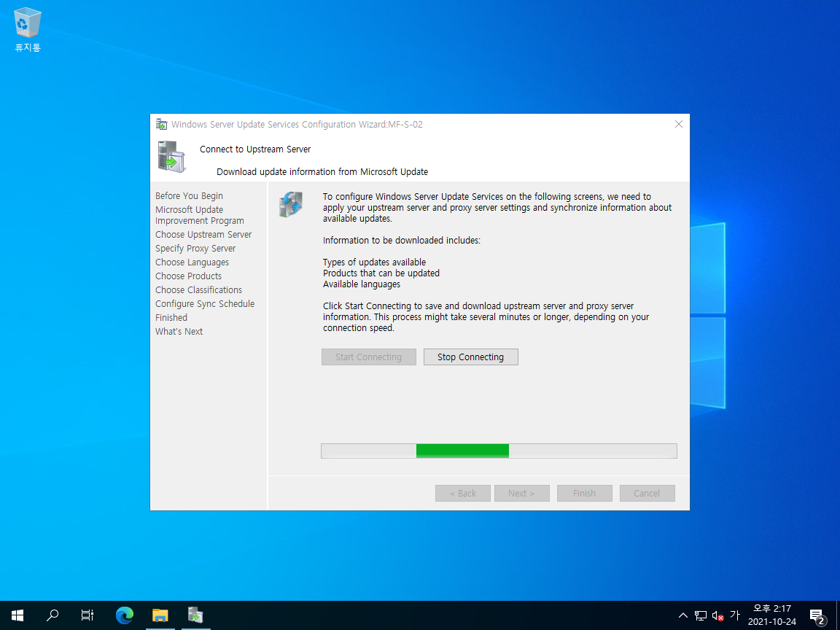This screenshot has height=630, width=840.
Task: Click 'Products that can be updated' text
Action: point(381,273)
